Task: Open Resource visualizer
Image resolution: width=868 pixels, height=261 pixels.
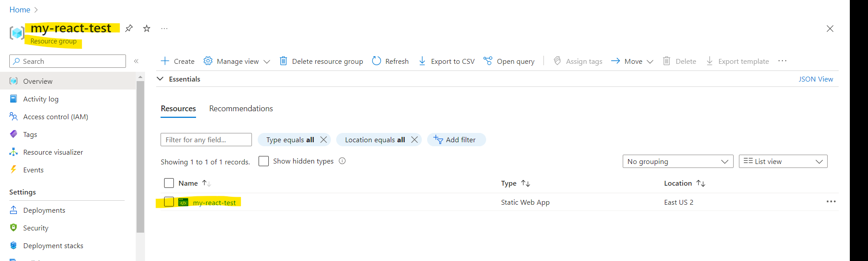Action: 53,152
